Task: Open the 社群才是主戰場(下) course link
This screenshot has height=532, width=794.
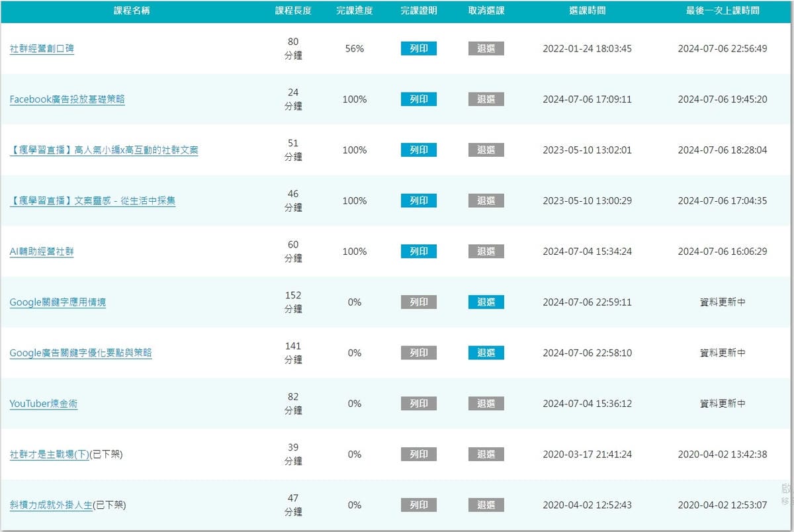Action: pyautogui.click(x=50, y=455)
